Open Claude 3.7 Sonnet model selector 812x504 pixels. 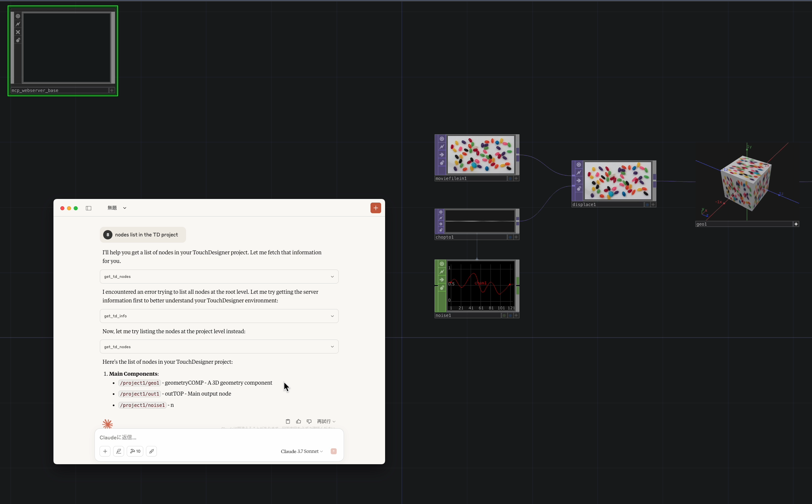tap(302, 451)
